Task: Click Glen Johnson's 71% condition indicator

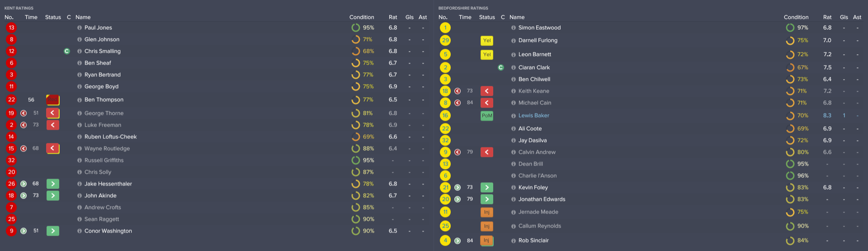Action: click(x=356, y=39)
